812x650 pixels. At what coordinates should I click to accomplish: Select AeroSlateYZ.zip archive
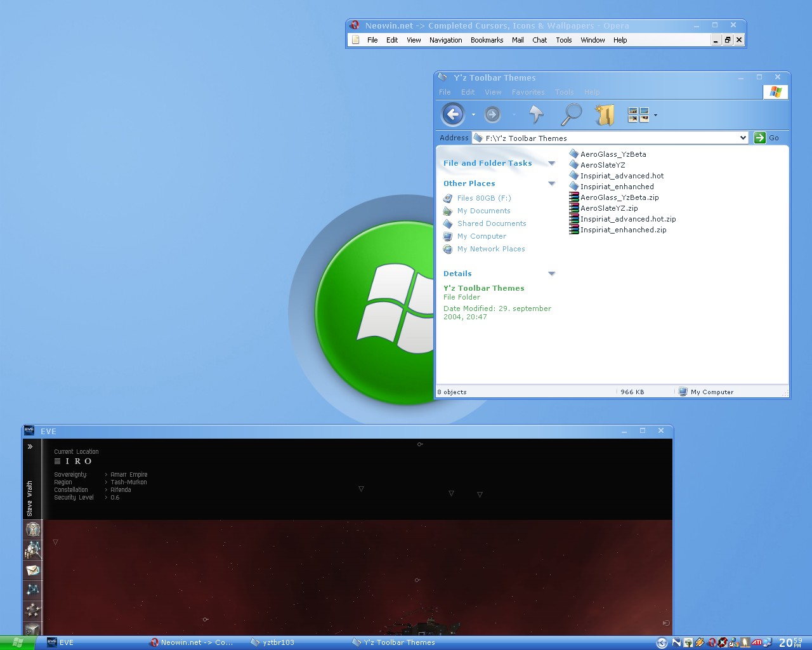point(603,208)
